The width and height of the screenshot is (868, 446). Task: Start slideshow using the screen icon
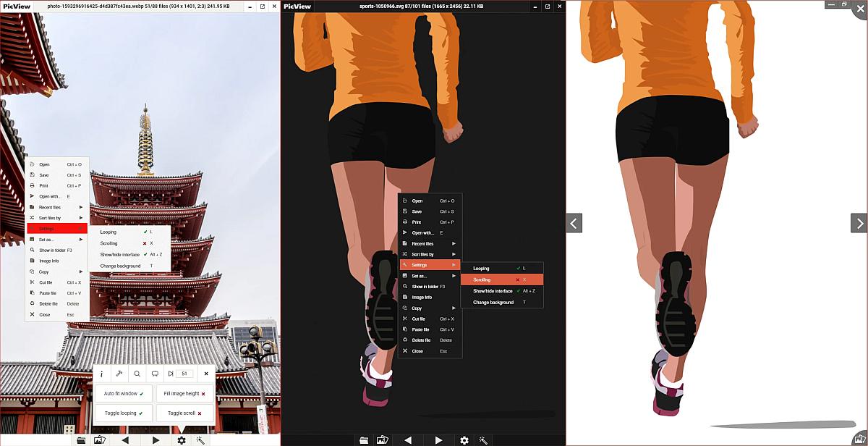(x=154, y=374)
